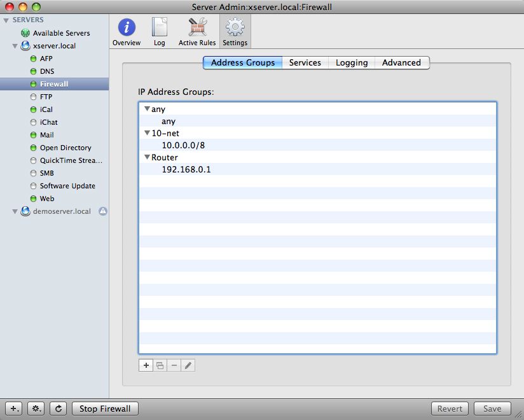Click the green status dot for Open Directory
This screenshot has width=524, height=420.
click(33, 148)
